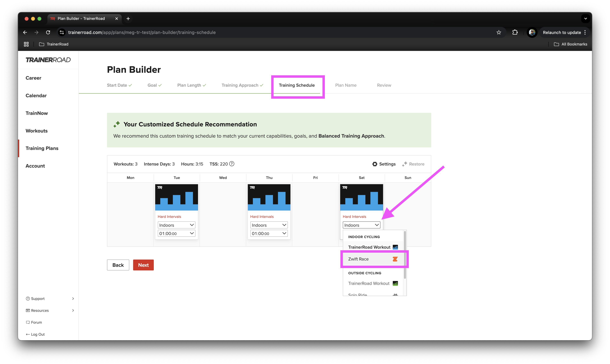Open Settings gear in schedule panel
The image size is (610, 364).
(x=384, y=164)
